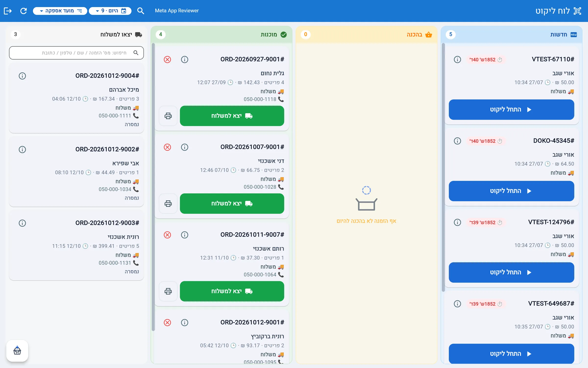The height and width of the screenshot is (368, 588).
Task: Click the new orders column scrollbar
Action: point(443,167)
